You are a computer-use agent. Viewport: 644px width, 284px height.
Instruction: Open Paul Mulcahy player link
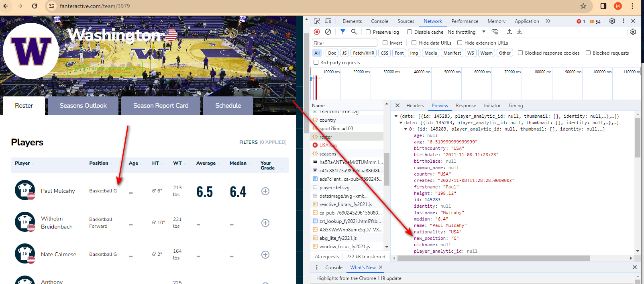tap(58, 191)
